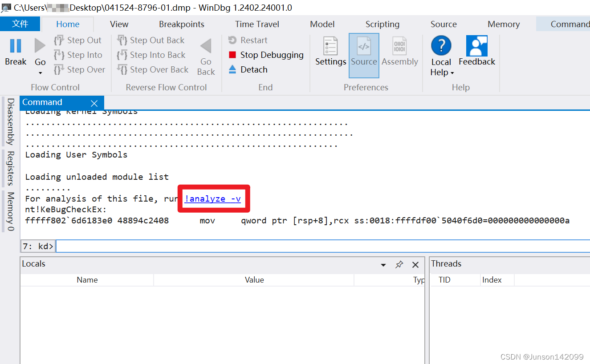Image resolution: width=590 pixels, height=364 pixels.
Task: Click Step Out Back
Action: click(x=151, y=40)
